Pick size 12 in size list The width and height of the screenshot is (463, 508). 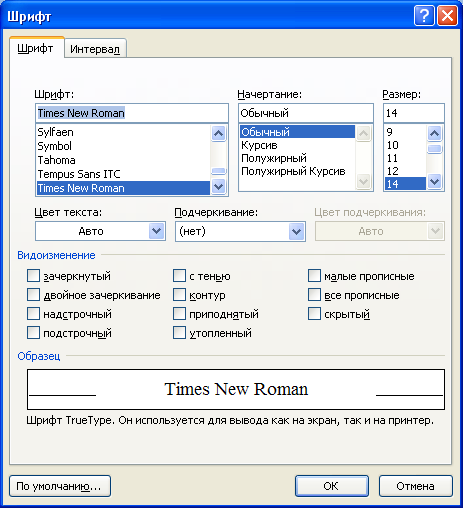click(x=405, y=171)
